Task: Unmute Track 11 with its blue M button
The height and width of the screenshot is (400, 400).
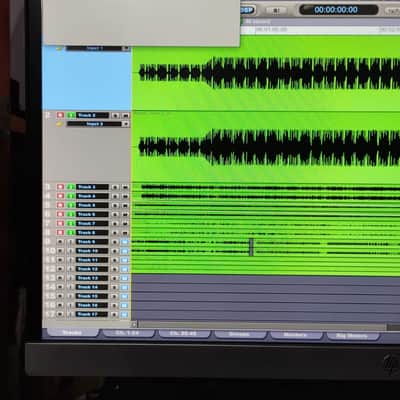Action: pyautogui.click(x=125, y=260)
